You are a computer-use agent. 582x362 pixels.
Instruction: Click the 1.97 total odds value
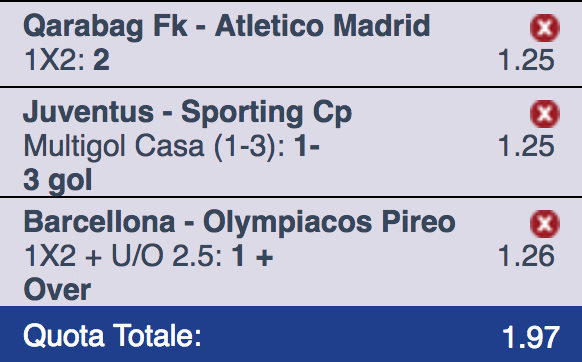coord(531,337)
